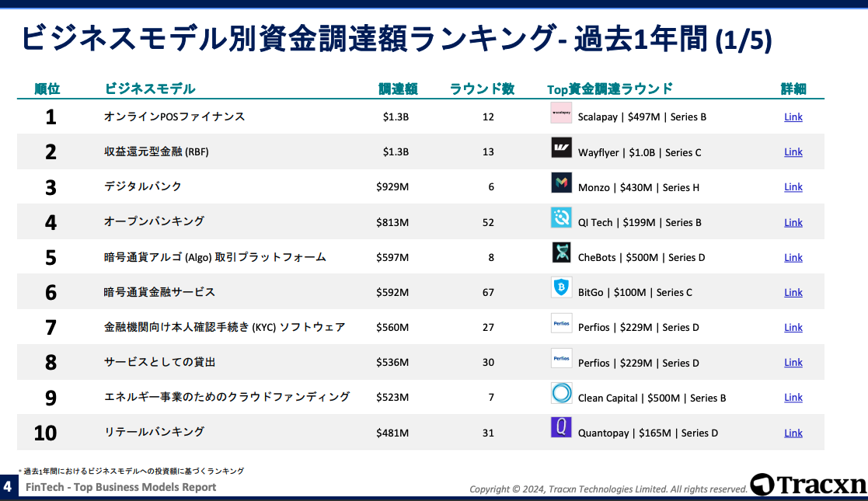This screenshot has height=501, width=868.
Task: Click the Clean Capital circle logo
Action: click(x=561, y=393)
